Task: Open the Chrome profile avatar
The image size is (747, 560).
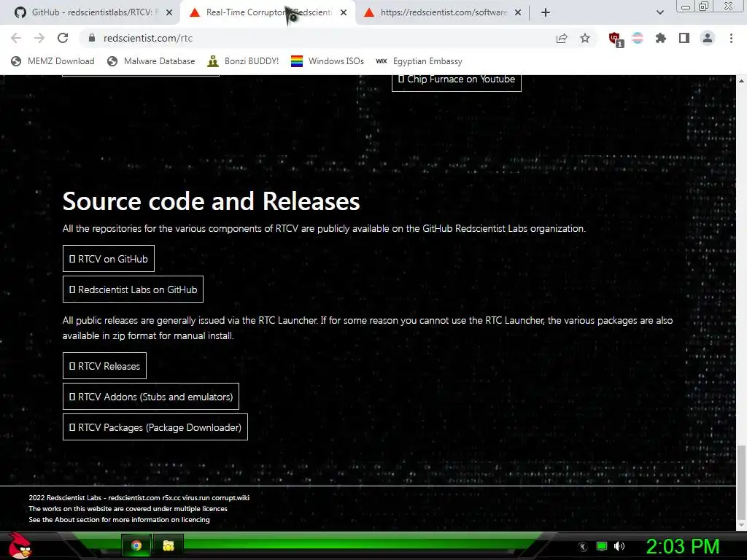Action: (708, 38)
